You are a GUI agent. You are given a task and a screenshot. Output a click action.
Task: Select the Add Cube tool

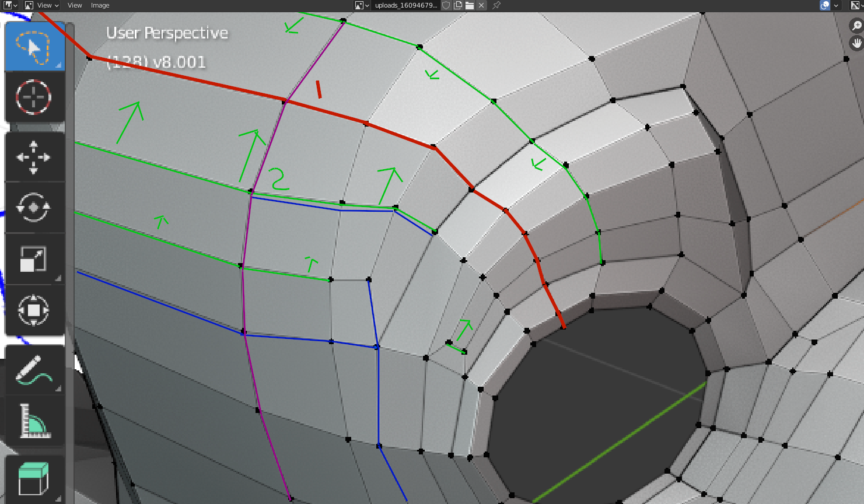pos(34,480)
